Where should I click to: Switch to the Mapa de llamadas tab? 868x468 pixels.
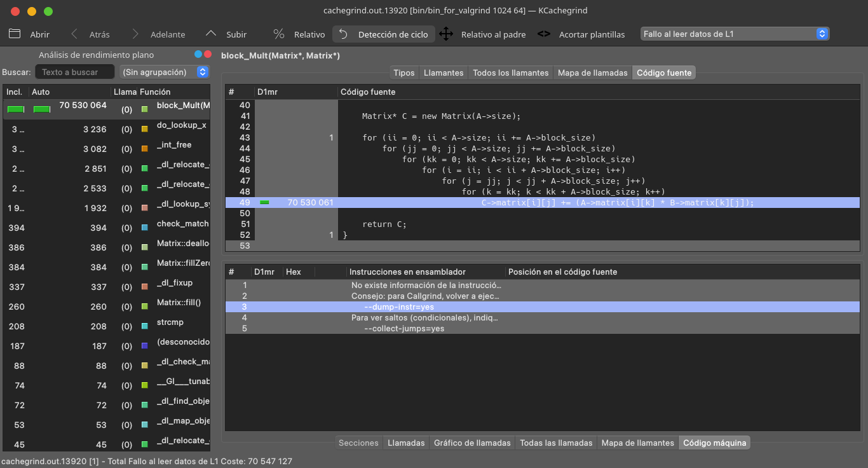(x=592, y=72)
